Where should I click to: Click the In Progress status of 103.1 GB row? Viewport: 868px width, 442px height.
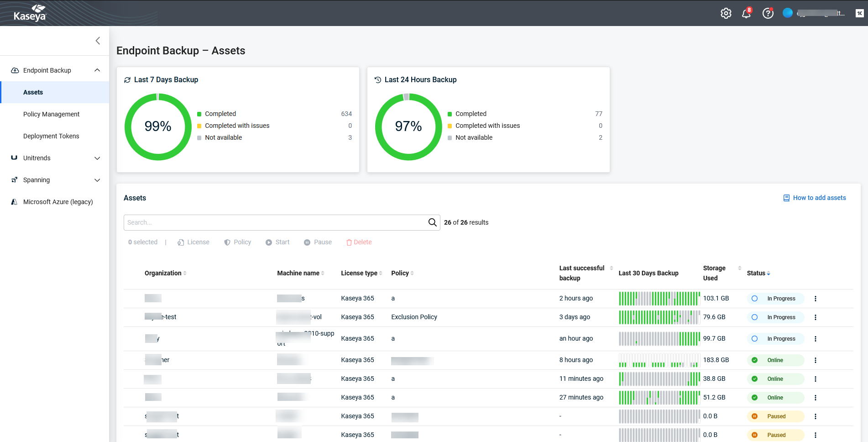776,299
